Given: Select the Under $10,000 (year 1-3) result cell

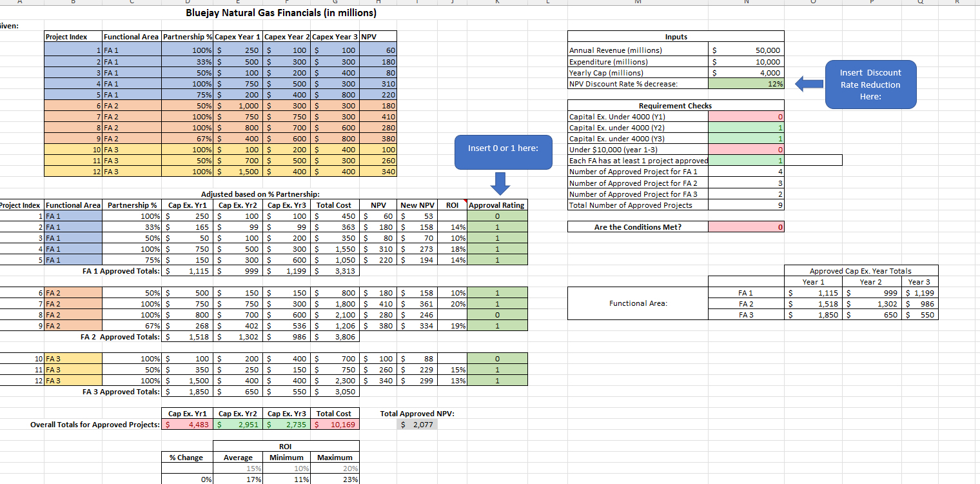Looking at the screenshot, I should tap(745, 150).
